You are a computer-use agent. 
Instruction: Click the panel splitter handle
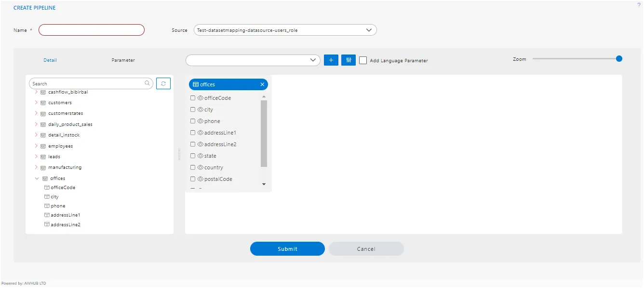[179, 154]
